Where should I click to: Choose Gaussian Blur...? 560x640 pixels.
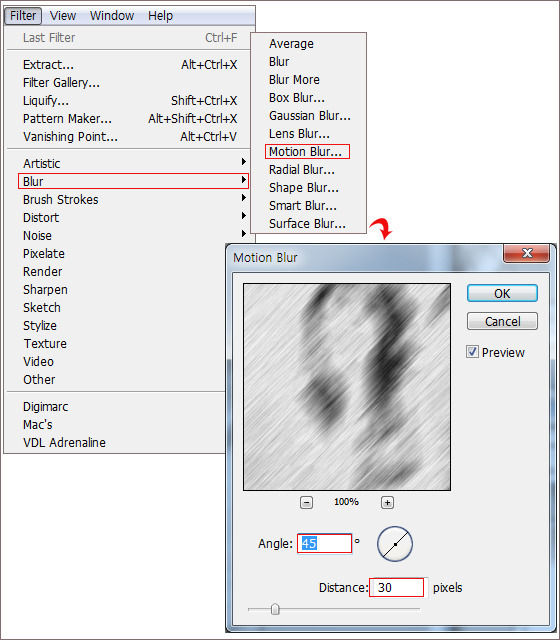point(310,116)
